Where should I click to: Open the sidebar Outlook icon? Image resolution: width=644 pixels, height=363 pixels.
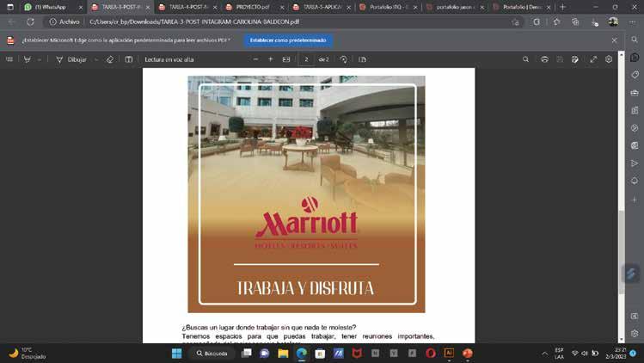tap(635, 145)
